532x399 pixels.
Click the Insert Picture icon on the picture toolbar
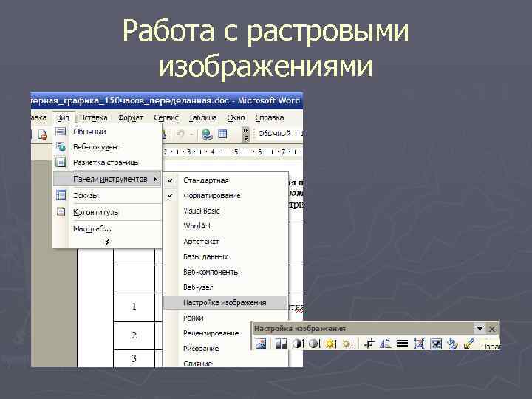click(261, 344)
